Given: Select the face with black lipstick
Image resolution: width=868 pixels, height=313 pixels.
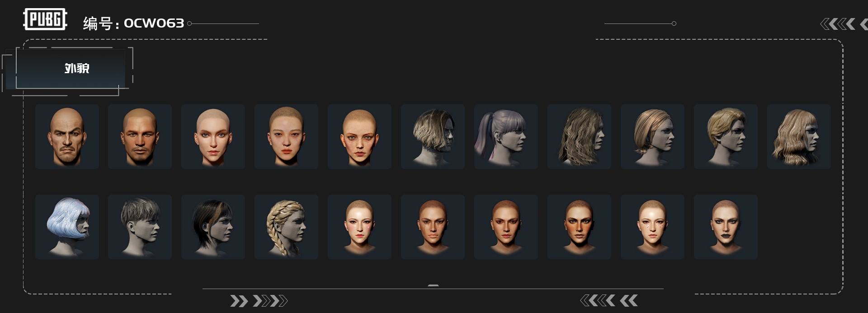Looking at the screenshot, I should click(726, 227).
